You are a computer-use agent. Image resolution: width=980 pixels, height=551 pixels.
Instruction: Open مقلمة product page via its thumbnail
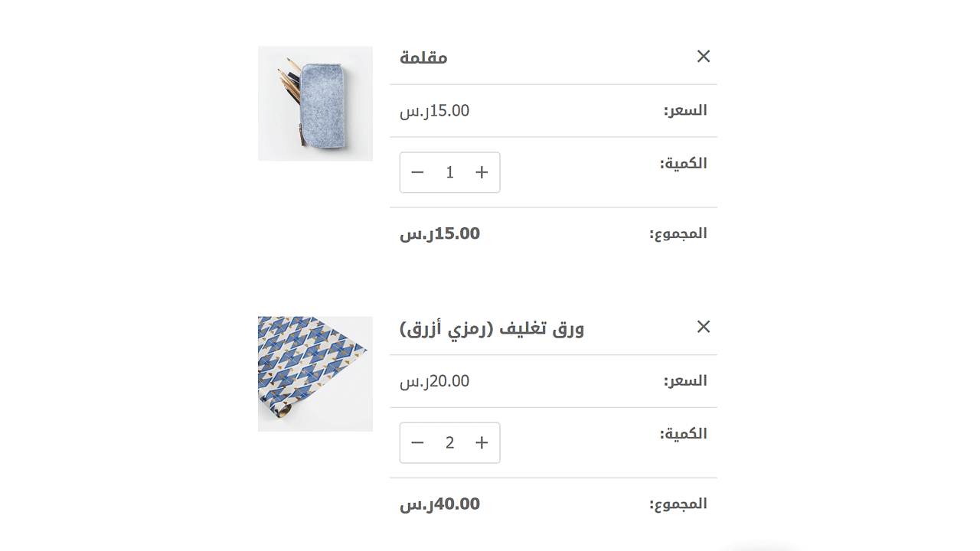coord(315,103)
